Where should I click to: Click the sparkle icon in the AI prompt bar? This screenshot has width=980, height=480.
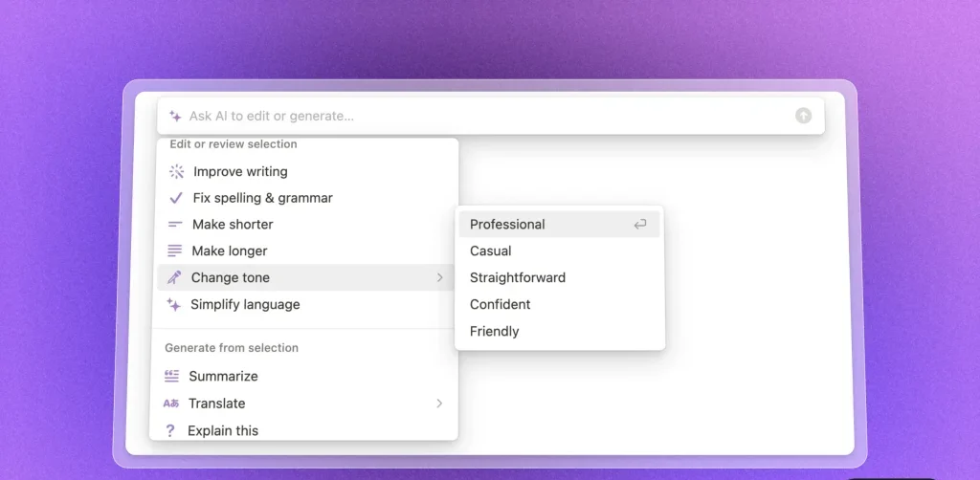(175, 116)
